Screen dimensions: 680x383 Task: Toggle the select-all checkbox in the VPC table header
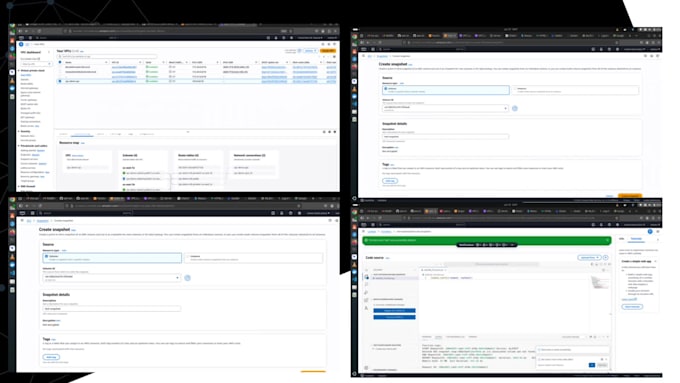pyautogui.click(x=60, y=62)
